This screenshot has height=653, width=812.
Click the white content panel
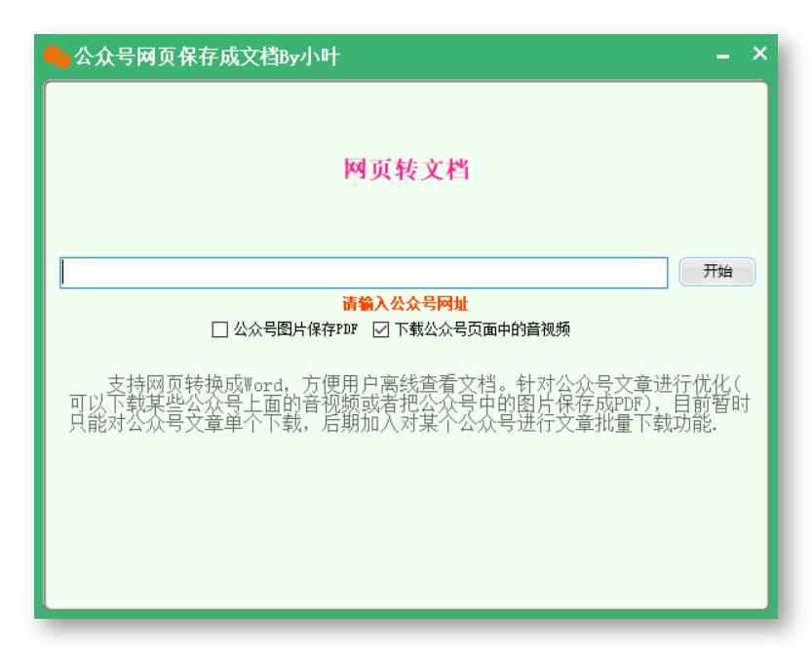pyautogui.click(x=406, y=536)
